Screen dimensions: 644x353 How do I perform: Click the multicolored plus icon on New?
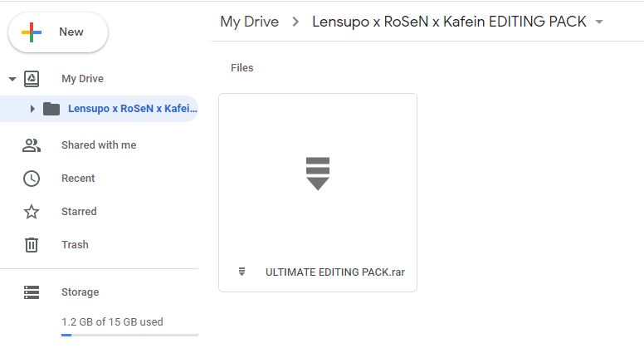pyautogui.click(x=32, y=32)
